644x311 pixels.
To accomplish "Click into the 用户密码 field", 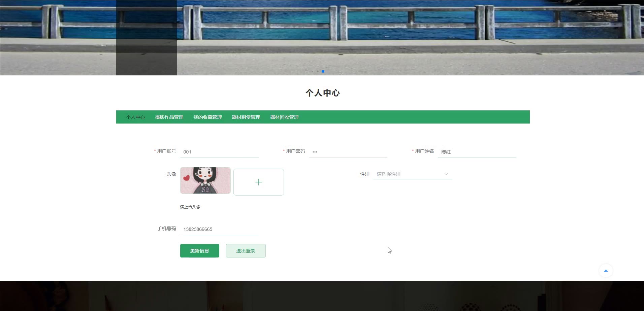I will [x=348, y=152].
